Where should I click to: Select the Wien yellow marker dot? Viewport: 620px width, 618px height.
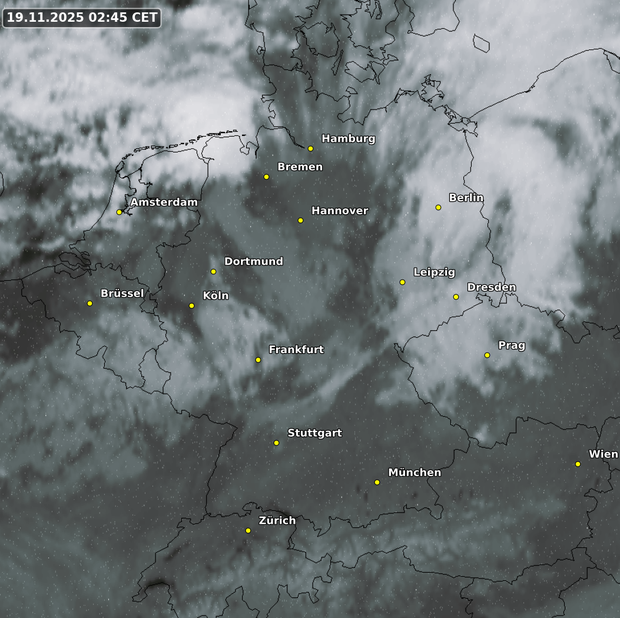click(x=578, y=464)
